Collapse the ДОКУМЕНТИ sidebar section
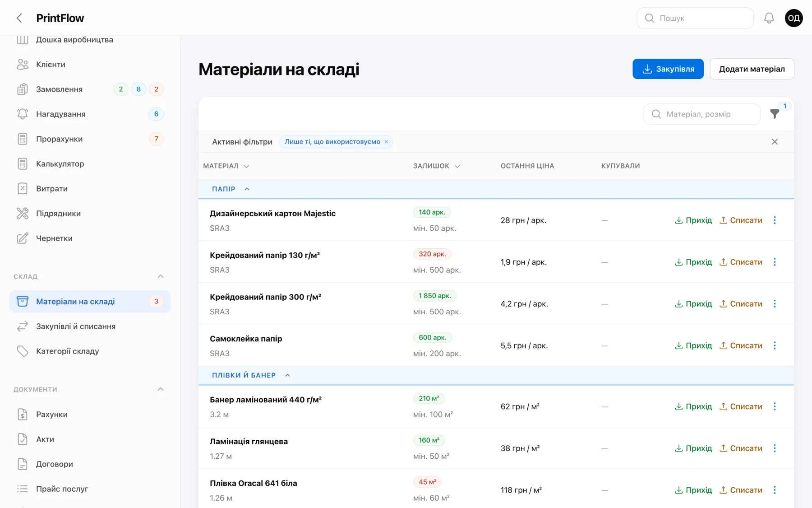Screen dimensions: 812x508 pyautogui.click(x=161, y=389)
